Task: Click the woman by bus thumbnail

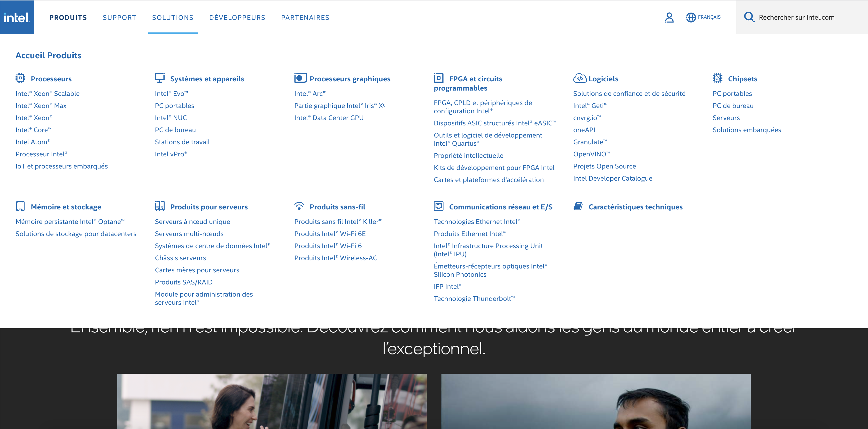Action: click(272, 401)
